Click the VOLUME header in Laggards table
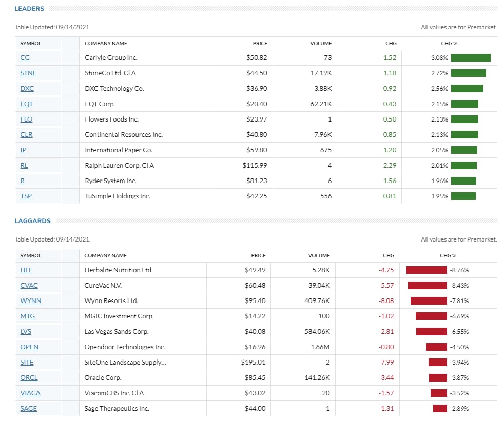 (319, 255)
